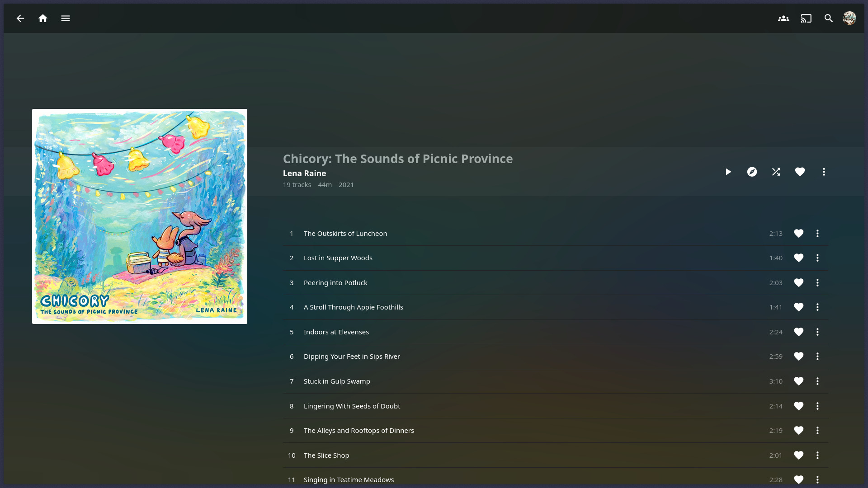Open more options for Peering into Potluck

[x=817, y=283]
